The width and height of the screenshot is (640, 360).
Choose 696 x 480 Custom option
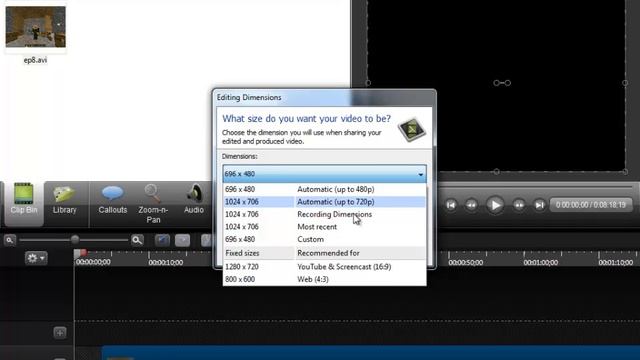click(324, 240)
